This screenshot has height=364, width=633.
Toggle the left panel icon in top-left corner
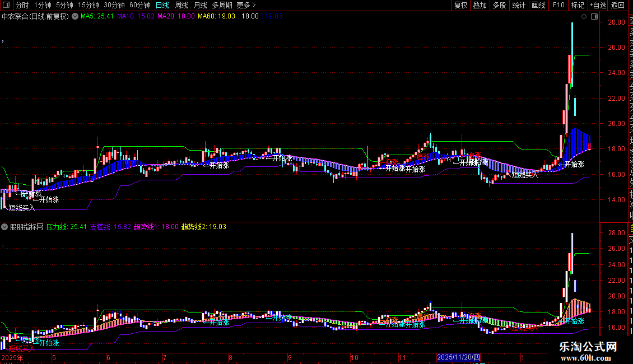[x=6, y=5]
